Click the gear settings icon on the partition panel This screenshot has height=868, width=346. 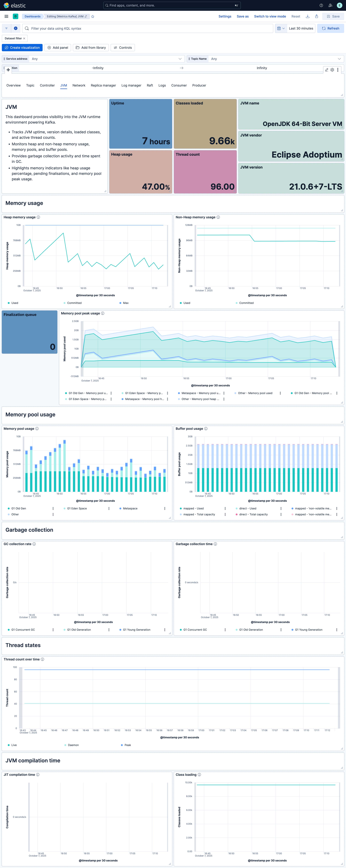[x=332, y=70]
